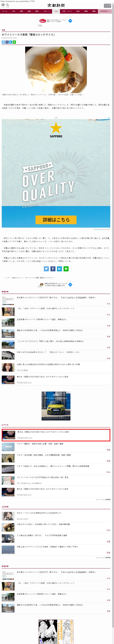Click large LINE share button below article
This screenshot has width=114, height=644.
tap(66, 269)
